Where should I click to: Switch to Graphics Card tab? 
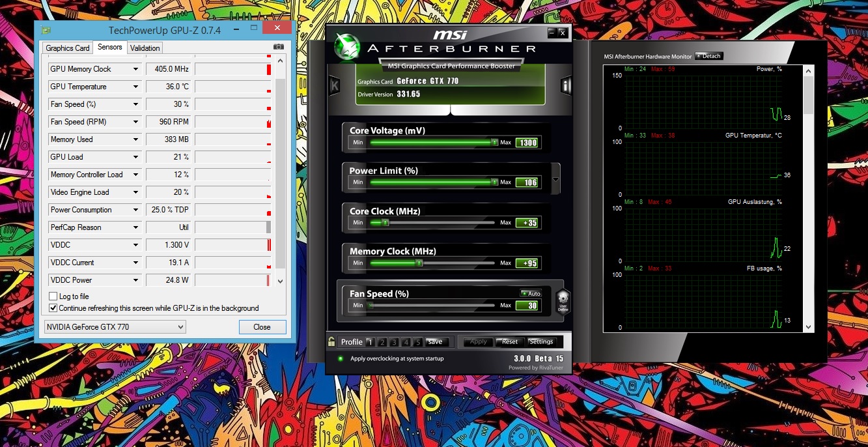[x=68, y=48]
